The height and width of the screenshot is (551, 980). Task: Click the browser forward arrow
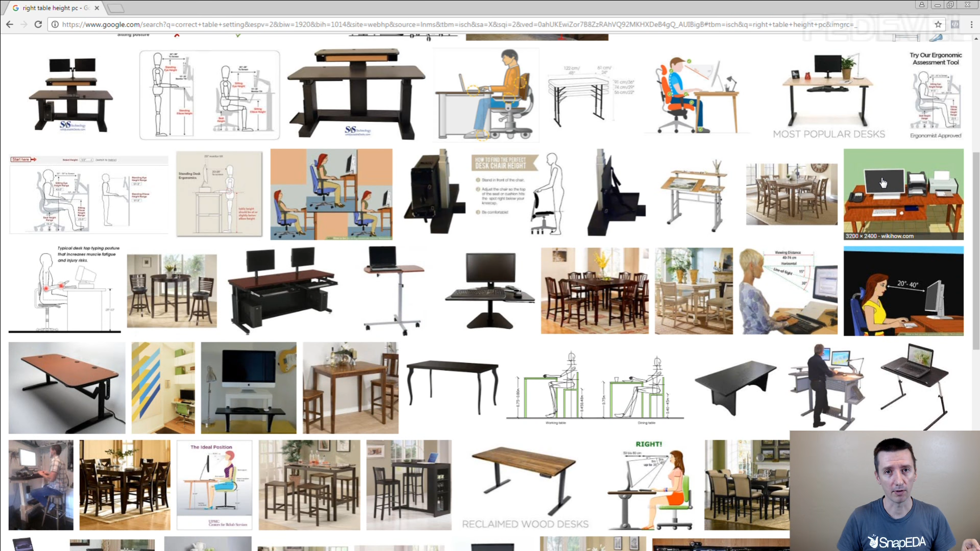(24, 24)
